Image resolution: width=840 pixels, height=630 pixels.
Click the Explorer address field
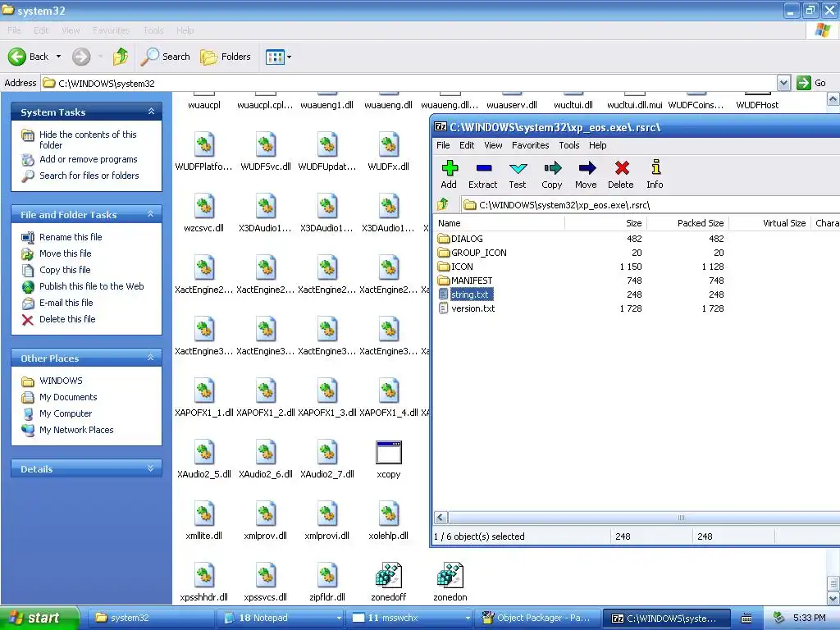tap(410, 83)
